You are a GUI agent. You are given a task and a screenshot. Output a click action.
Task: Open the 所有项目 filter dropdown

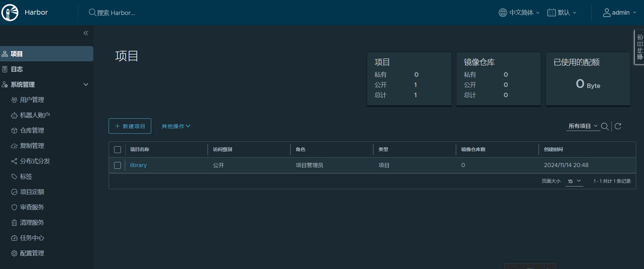[x=583, y=126]
